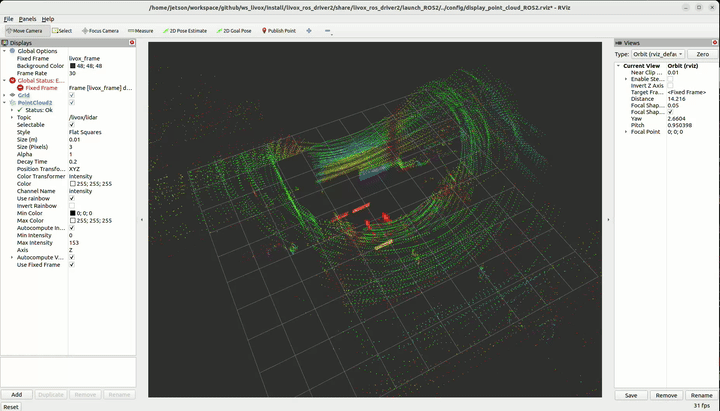Click the Fixed Frame value livox_frame
Image resolution: width=720 pixels, height=411 pixels.
click(84, 58)
